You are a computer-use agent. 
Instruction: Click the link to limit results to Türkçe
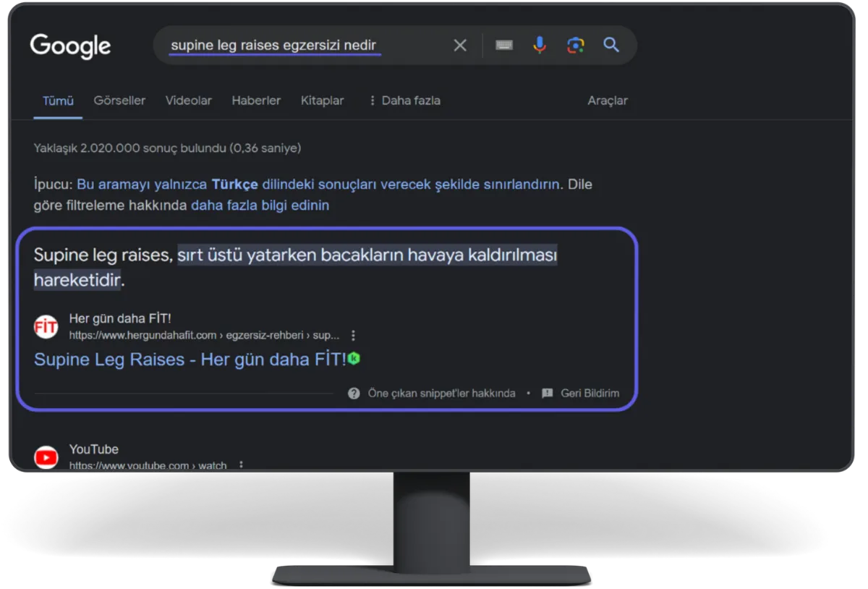pyautogui.click(x=318, y=185)
